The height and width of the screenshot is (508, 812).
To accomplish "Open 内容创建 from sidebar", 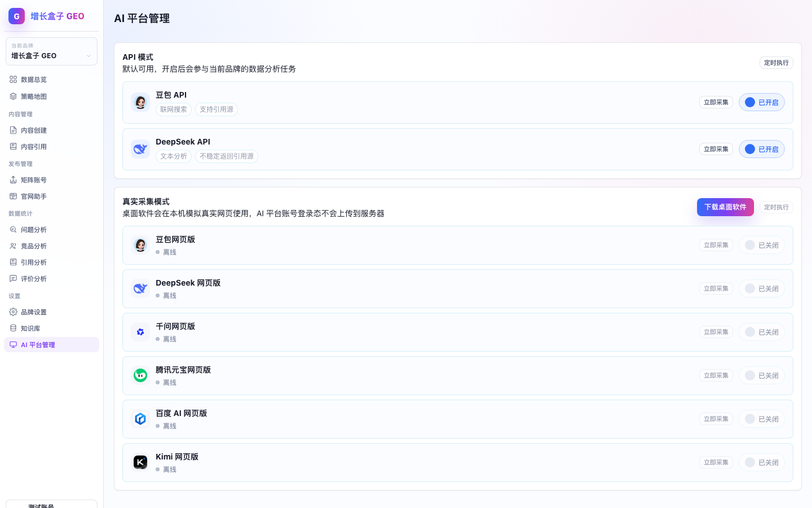I will coord(51,130).
